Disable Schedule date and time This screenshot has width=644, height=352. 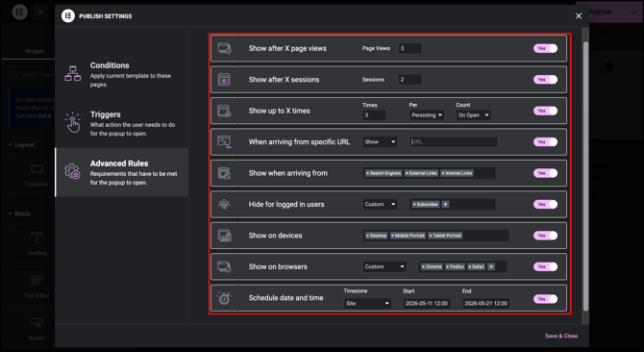(545, 299)
